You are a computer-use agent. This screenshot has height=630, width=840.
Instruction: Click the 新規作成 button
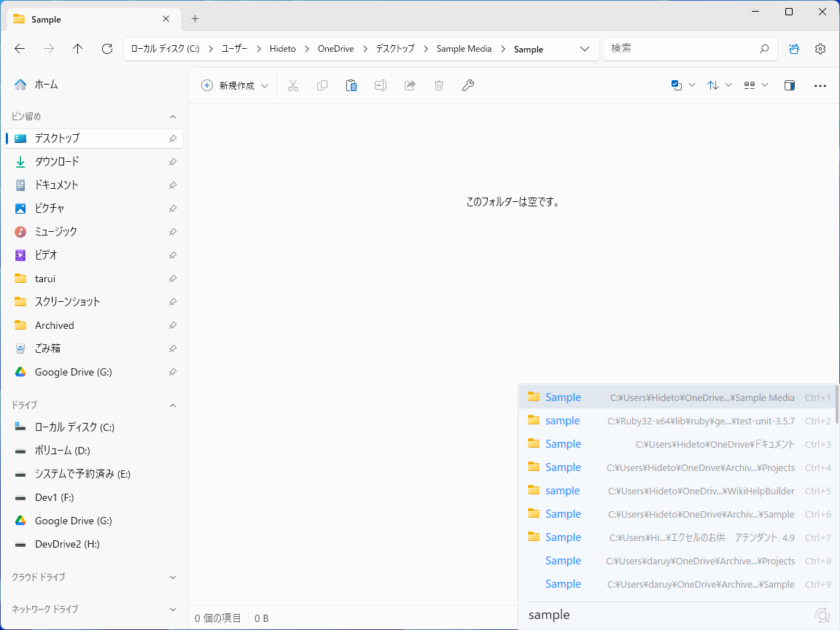[234, 86]
